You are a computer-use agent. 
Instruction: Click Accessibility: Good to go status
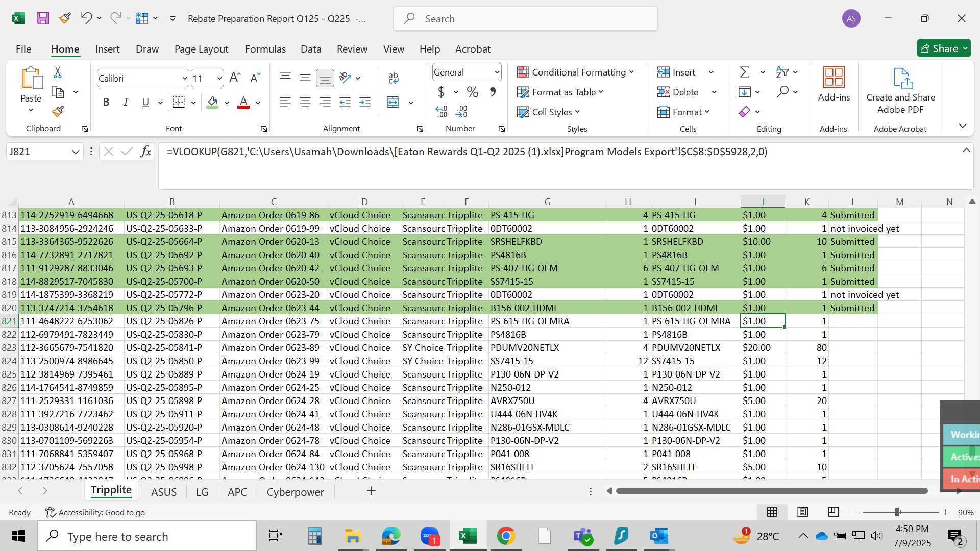coord(95,512)
